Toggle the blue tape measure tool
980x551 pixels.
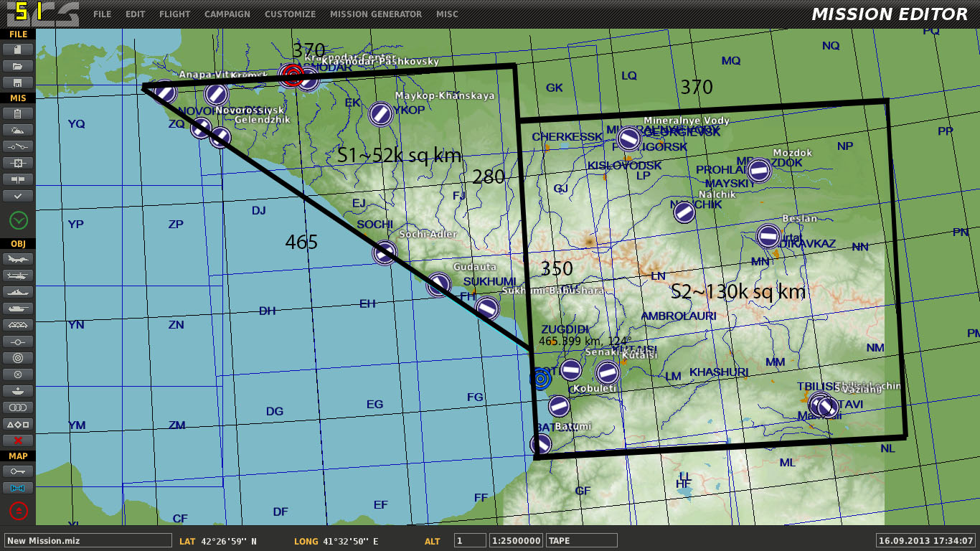click(18, 488)
